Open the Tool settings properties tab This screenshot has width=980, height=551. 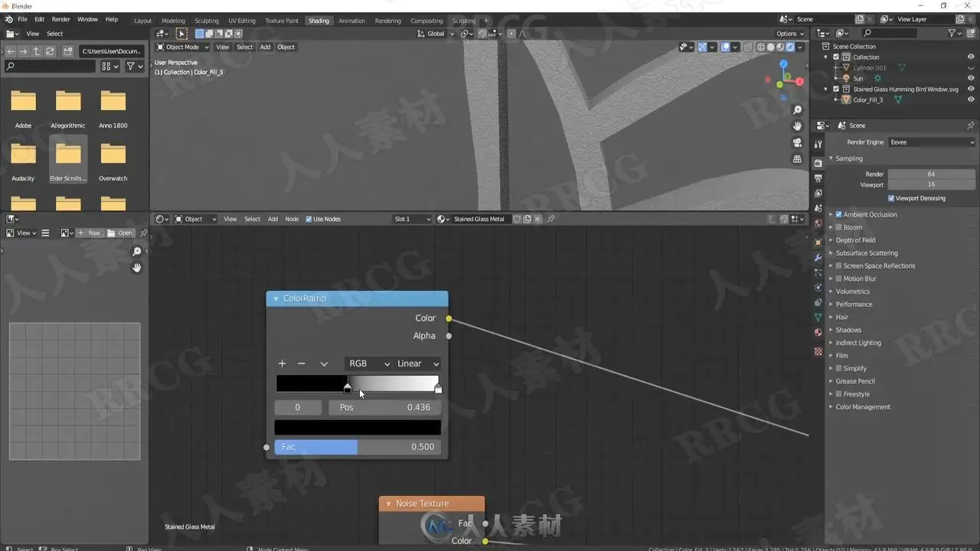point(818,144)
